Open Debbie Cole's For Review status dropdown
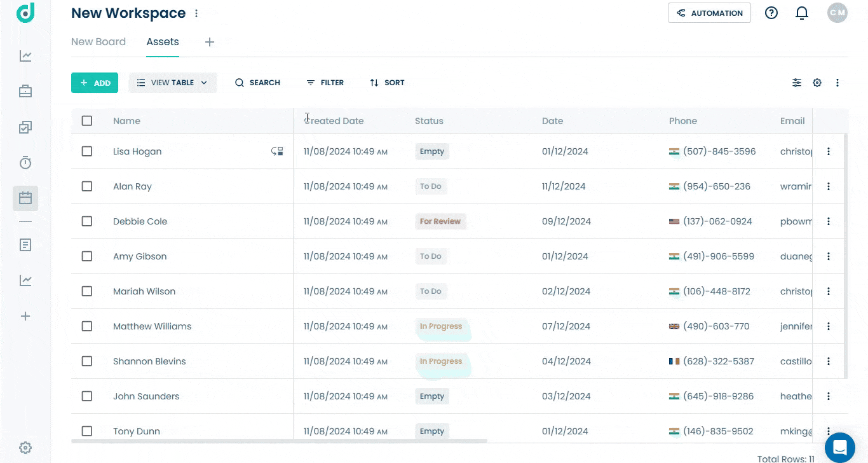Screen dimensions: 868x463 tap(440, 221)
